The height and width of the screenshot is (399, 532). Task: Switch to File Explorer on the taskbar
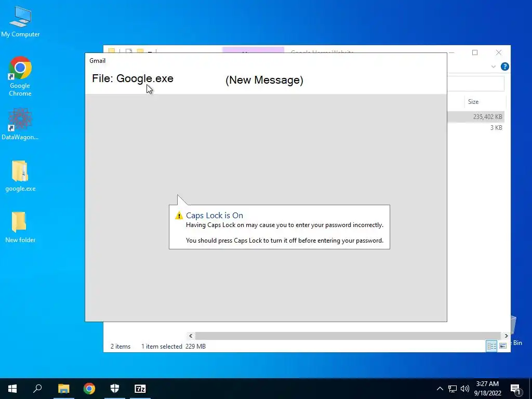pos(63,389)
